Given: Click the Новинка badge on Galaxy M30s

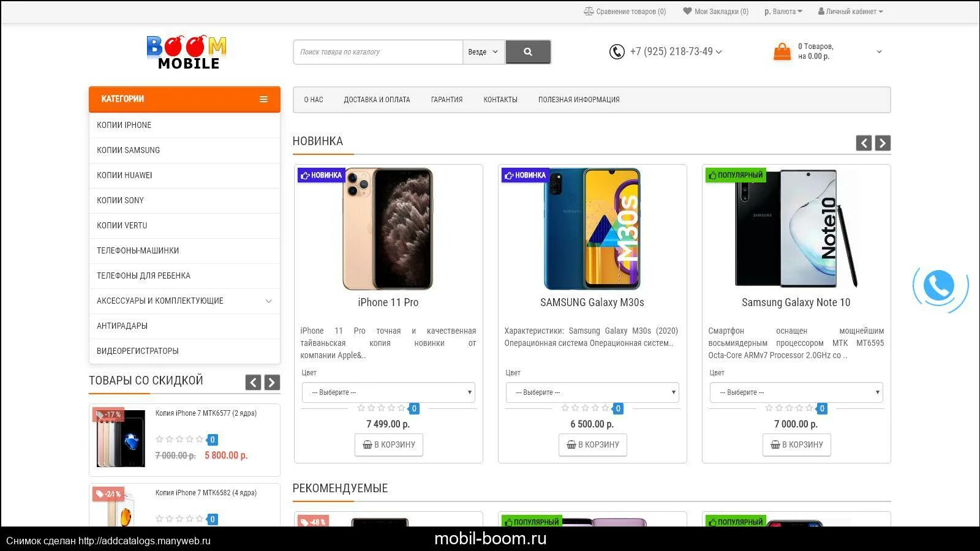Looking at the screenshot, I should [525, 175].
